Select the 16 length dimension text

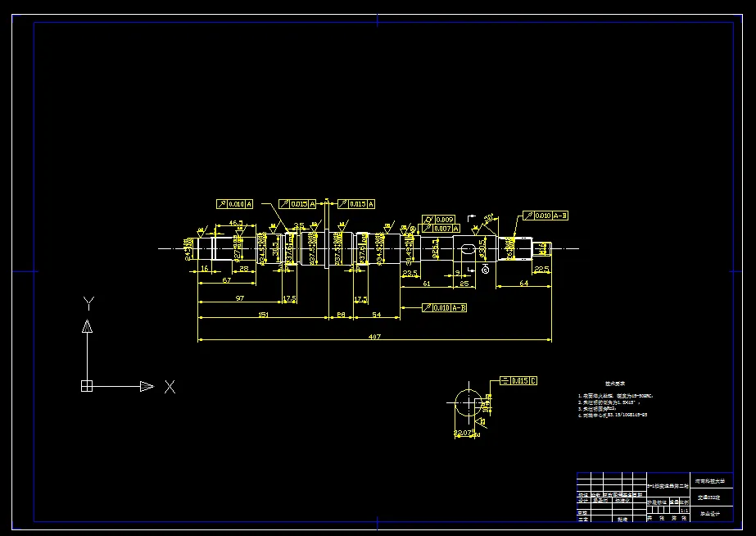tap(205, 268)
